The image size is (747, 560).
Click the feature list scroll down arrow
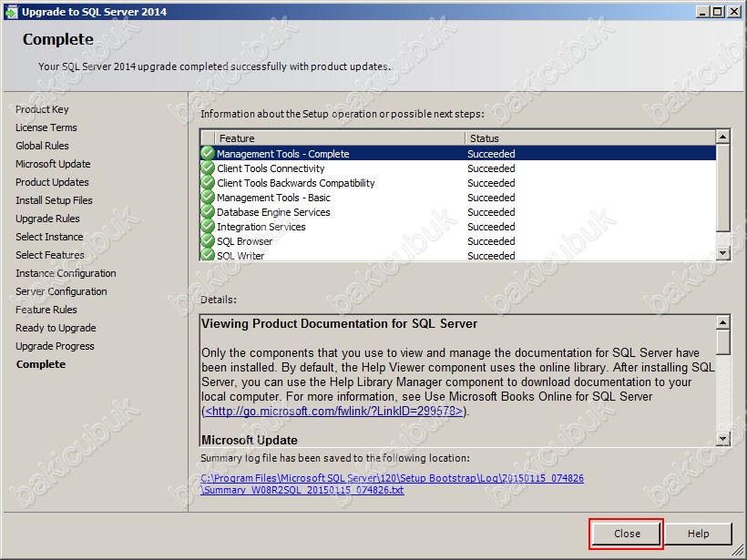722,253
